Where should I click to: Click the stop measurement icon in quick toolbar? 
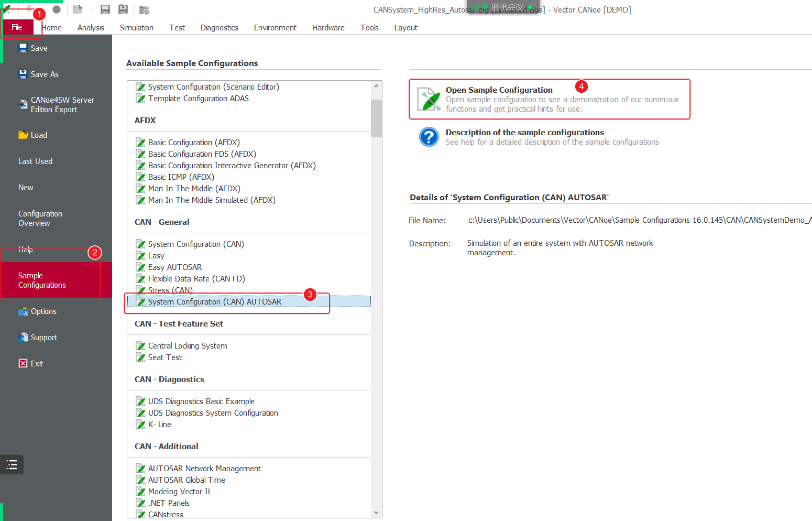[x=57, y=9]
